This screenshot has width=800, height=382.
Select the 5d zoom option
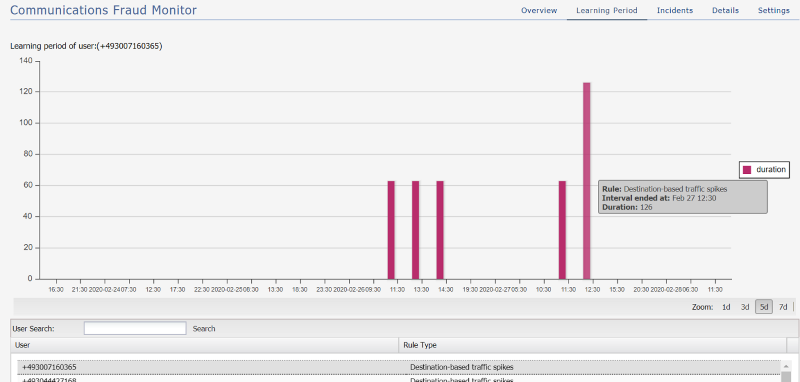coord(764,307)
